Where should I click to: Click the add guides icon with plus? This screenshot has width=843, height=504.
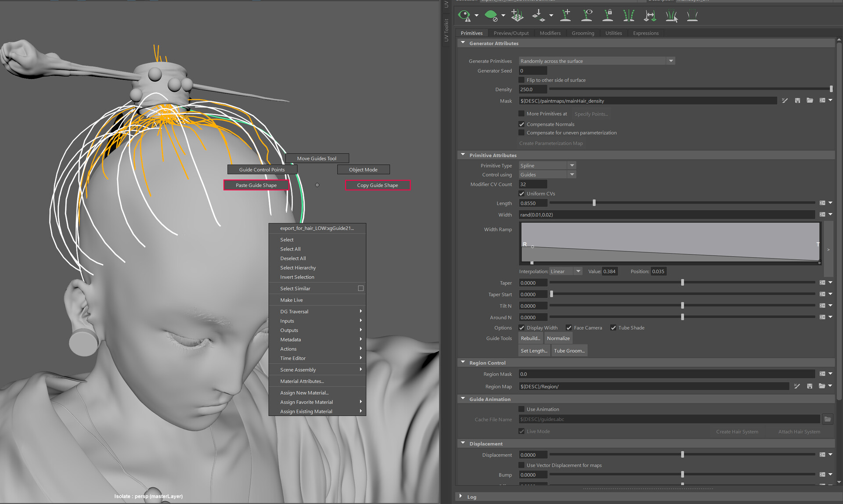[x=566, y=15]
